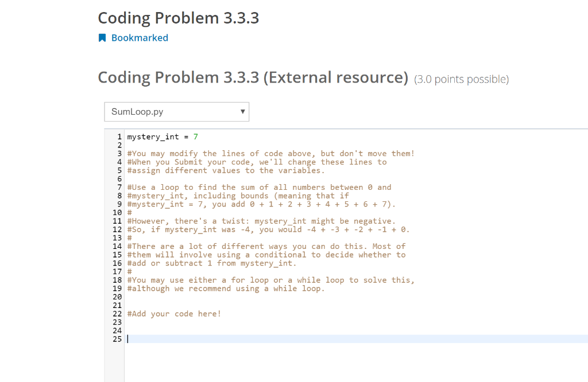Click comment '#So, if mystery_int was -4' line
588x382 pixels.
pyautogui.click(x=268, y=229)
